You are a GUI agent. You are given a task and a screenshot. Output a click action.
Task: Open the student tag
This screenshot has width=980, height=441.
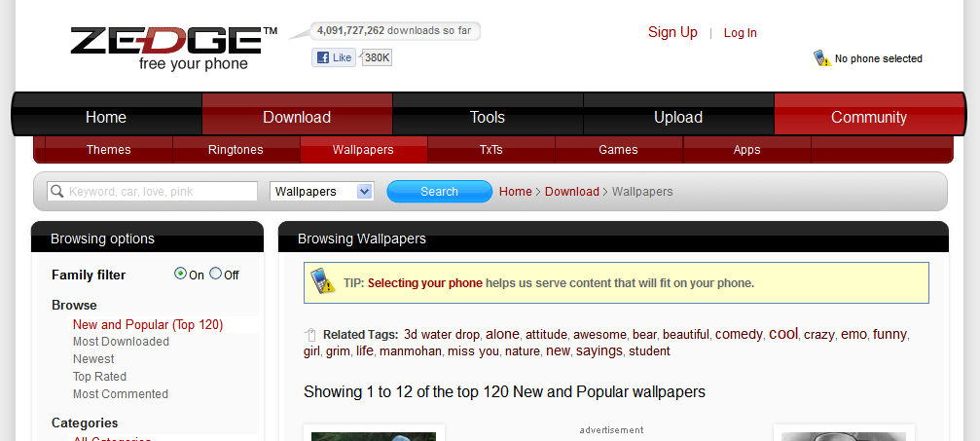click(x=649, y=350)
